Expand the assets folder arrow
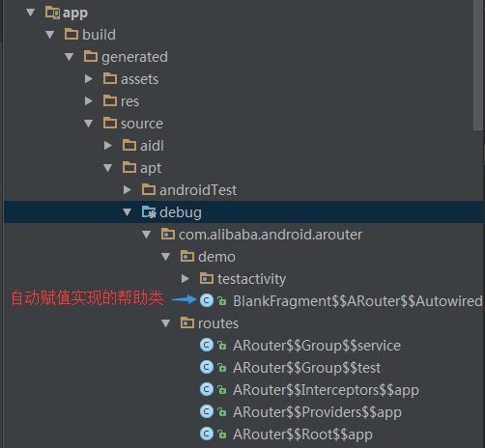This screenshot has height=448, width=485. pos(89,79)
